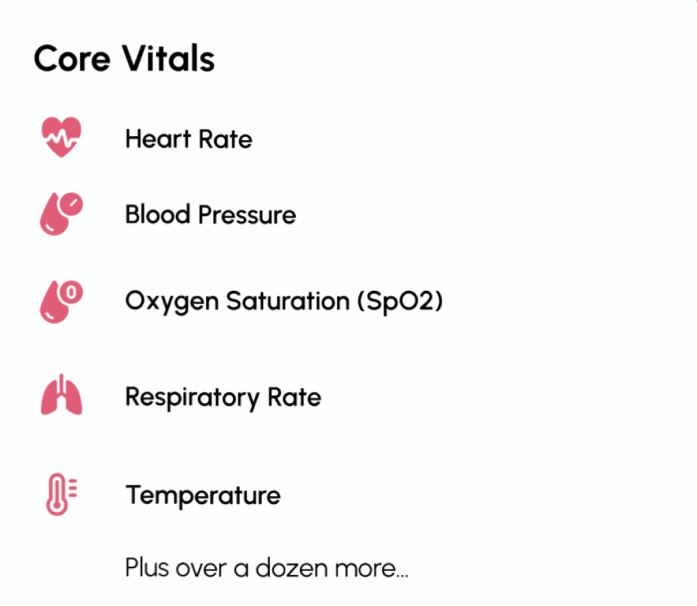Screen dimensions: 697x606
Task: Select the Blood Pressure label
Action: coord(210,215)
